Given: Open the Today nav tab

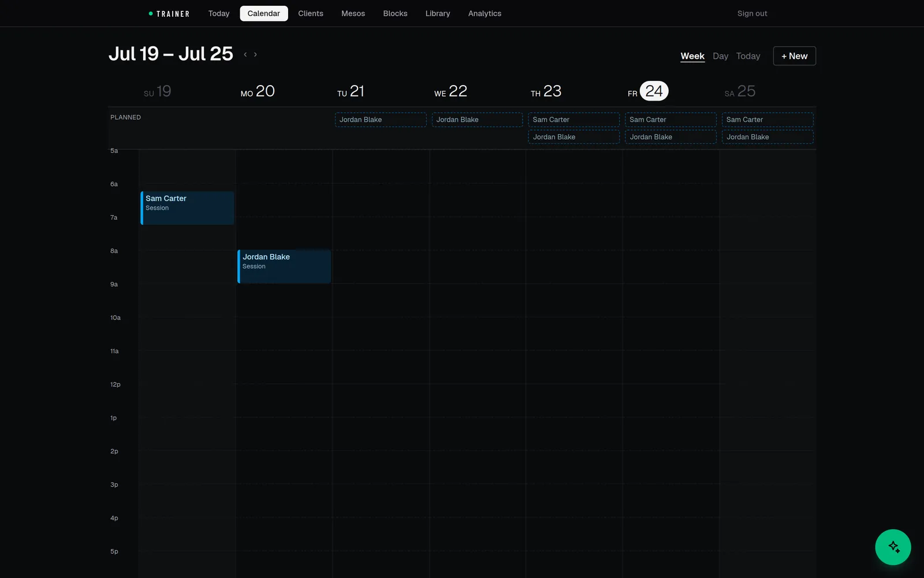Looking at the screenshot, I should tap(219, 13).
